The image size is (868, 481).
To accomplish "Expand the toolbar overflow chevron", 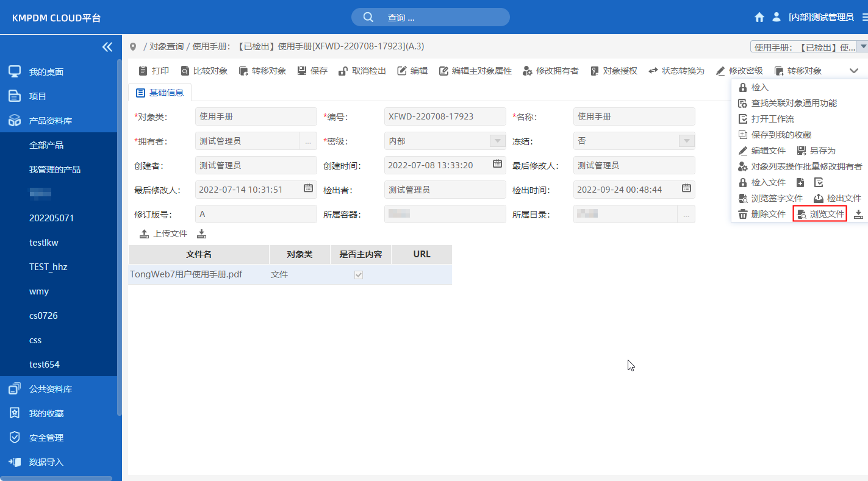I will coord(854,70).
